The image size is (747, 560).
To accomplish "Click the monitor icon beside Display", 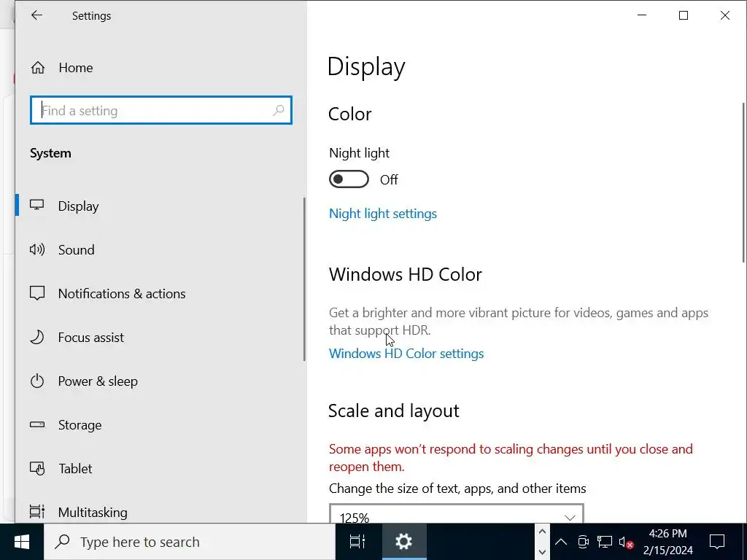I will click(37, 205).
